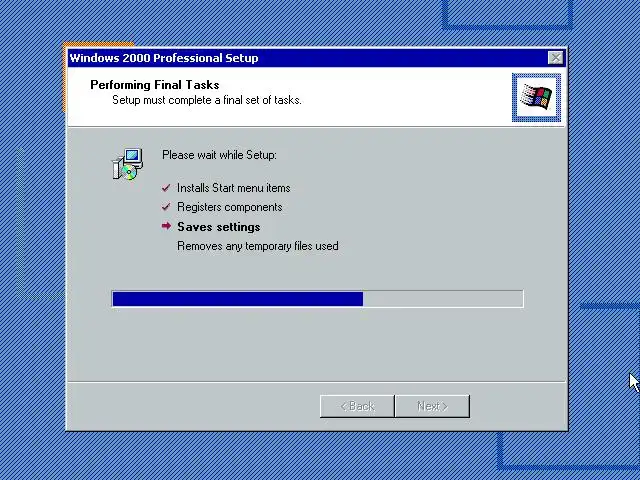This screenshot has width=640, height=480.
Task: Click 'Setup must complete a final set of tasks.'
Action: (207, 100)
